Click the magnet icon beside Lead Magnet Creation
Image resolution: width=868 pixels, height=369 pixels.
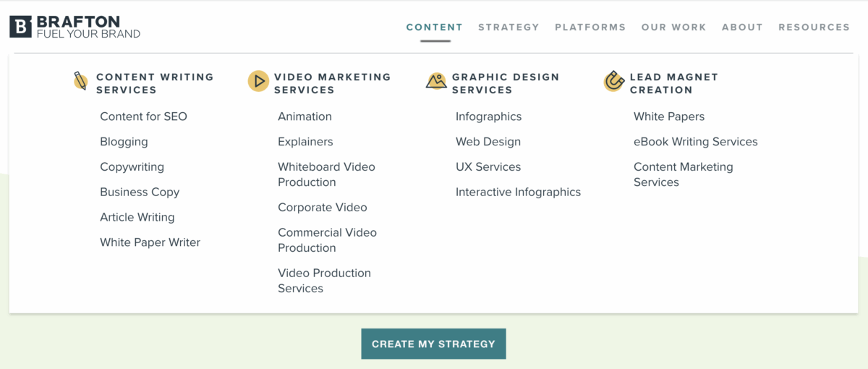tap(614, 81)
